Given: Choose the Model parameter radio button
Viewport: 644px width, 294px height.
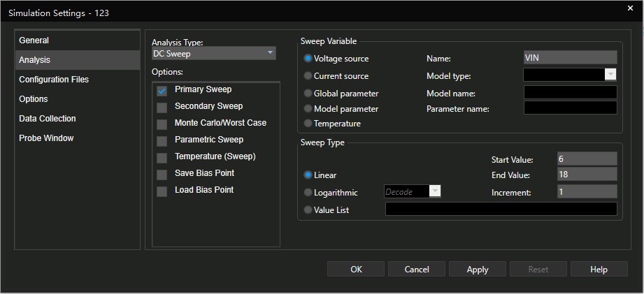Looking at the screenshot, I should point(308,109).
